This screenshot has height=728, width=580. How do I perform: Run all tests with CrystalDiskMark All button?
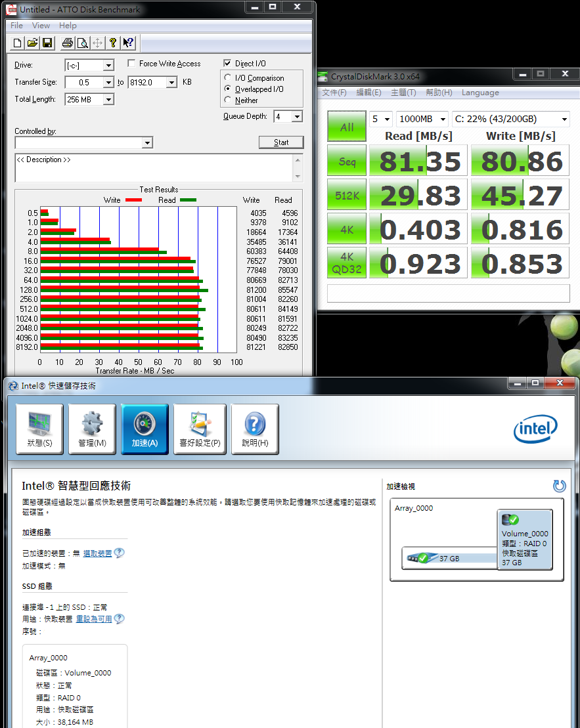[x=347, y=126]
